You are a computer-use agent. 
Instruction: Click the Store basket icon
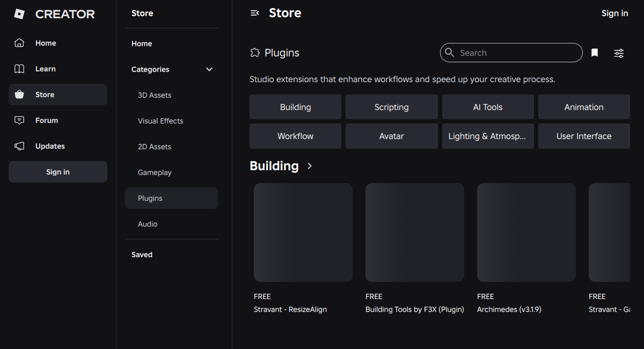pos(19,94)
